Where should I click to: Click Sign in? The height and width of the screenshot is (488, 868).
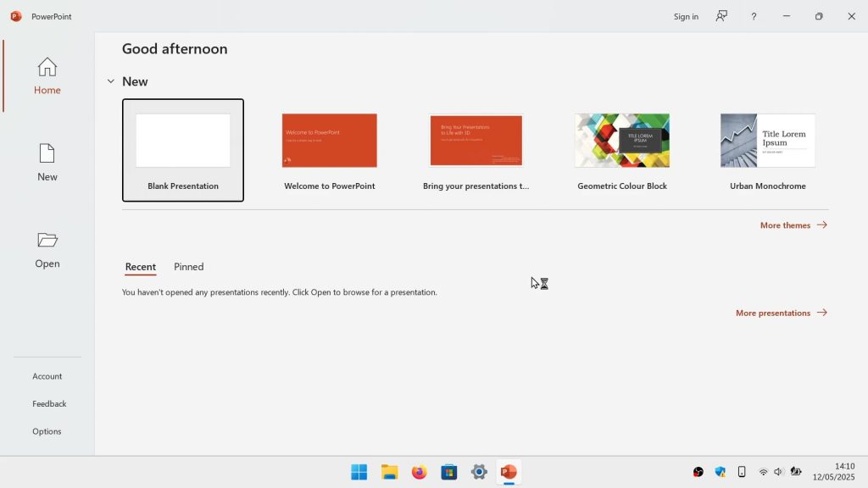(686, 17)
